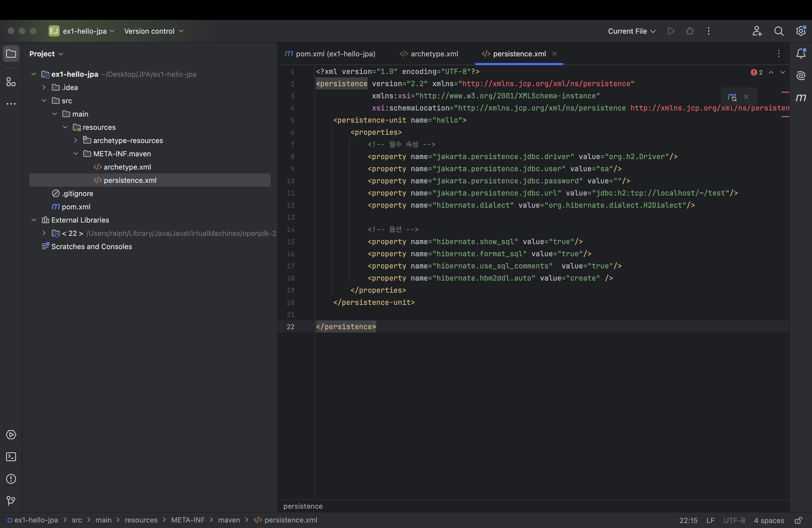This screenshot has width=812, height=528.
Task: Go to previous highlighted error
Action: 771,72
